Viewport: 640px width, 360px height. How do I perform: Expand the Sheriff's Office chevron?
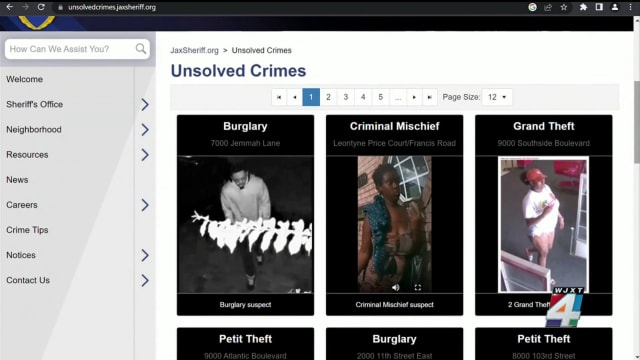point(145,104)
